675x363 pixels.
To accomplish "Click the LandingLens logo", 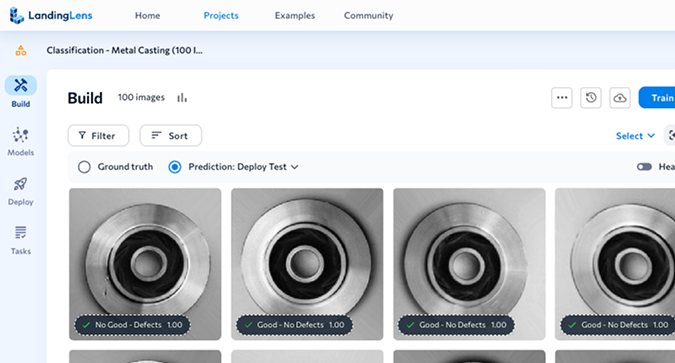I will [51, 16].
